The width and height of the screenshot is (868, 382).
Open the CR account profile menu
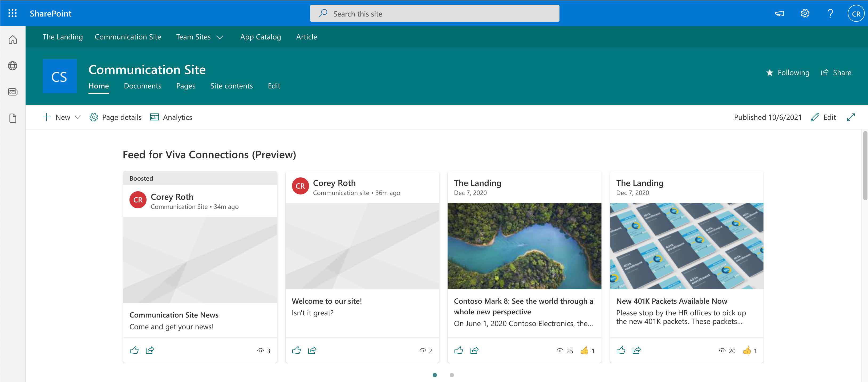pos(855,14)
